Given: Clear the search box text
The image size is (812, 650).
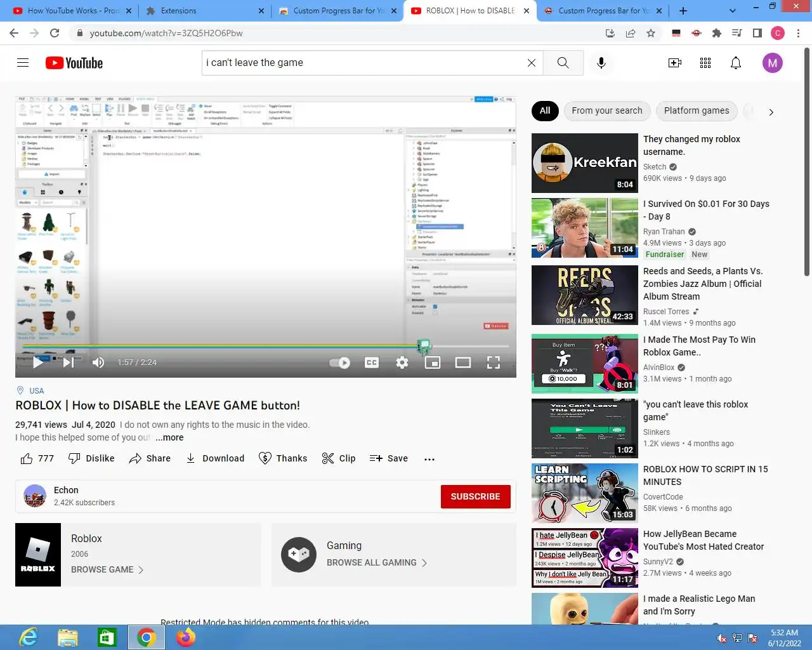Looking at the screenshot, I should pyautogui.click(x=532, y=63).
